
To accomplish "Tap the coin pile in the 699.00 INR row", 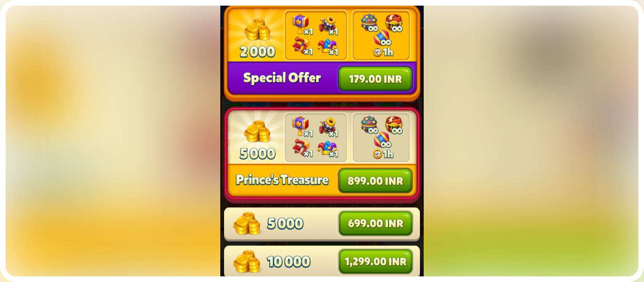I will point(247,224).
